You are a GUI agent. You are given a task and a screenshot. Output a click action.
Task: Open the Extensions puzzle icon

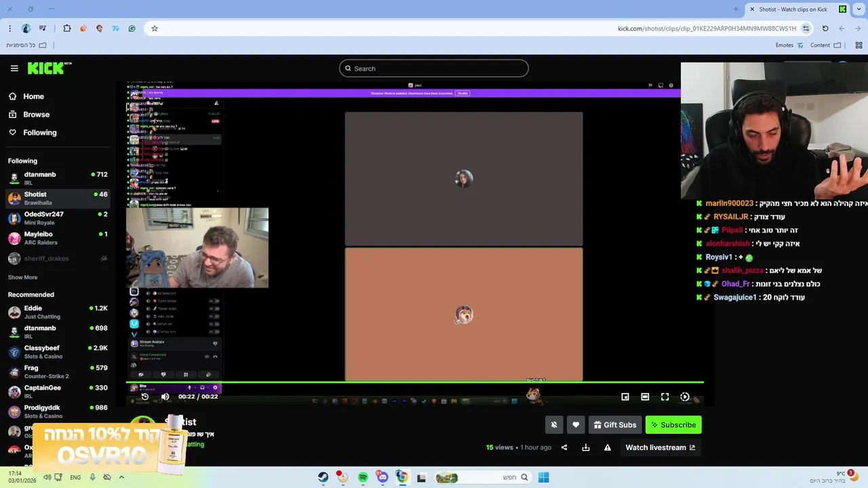[67, 28]
